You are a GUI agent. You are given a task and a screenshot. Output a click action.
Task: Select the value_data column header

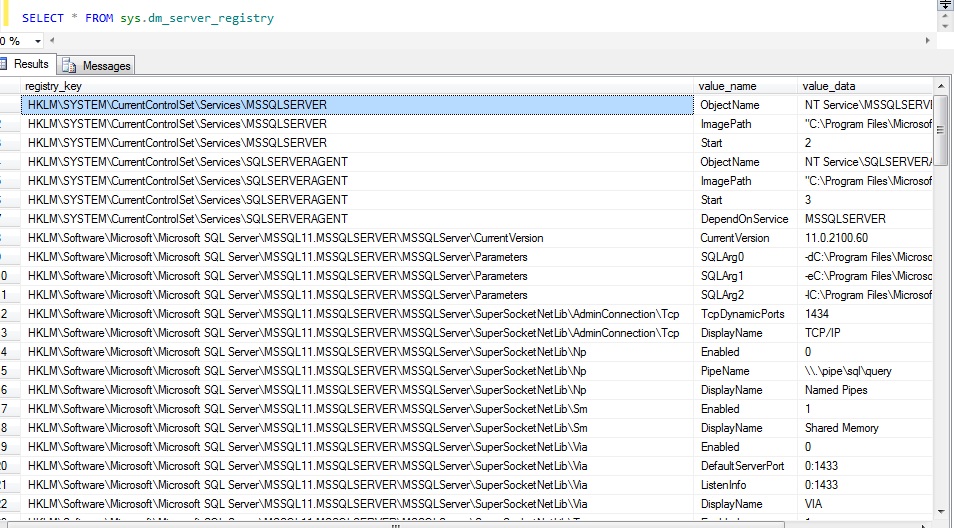click(x=865, y=86)
